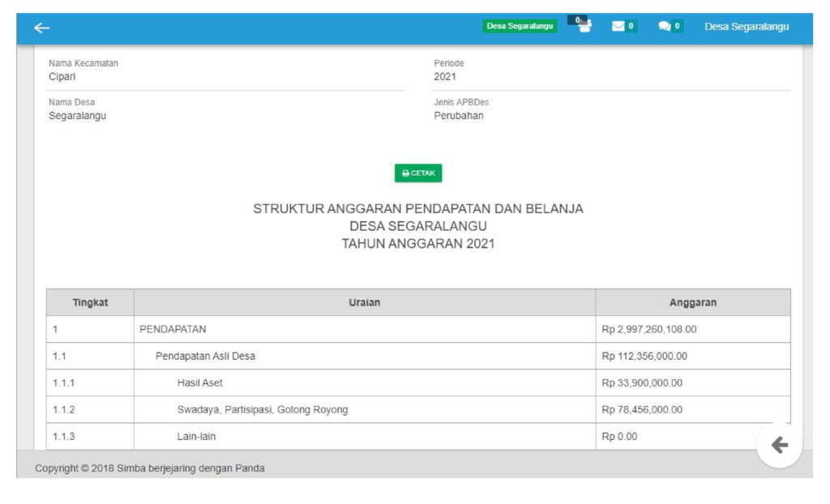Screen dimensions: 830x504
Task: Click the green Desa Segaralangu badge
Action: pos(520,26)
